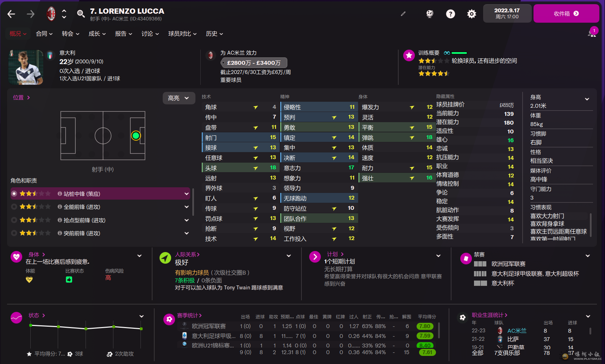Image resolution: width=605 pixels, height=364 pixels.
Task: Open the football head hints icon
Action: [x=430, y=14]
